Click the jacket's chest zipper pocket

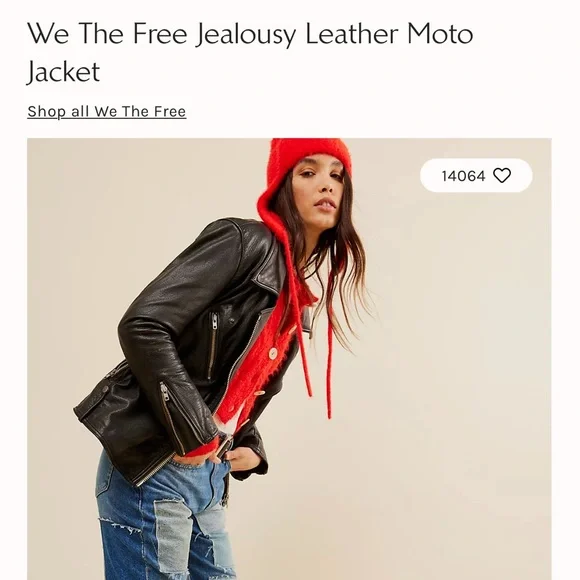(x=213, y=345)
